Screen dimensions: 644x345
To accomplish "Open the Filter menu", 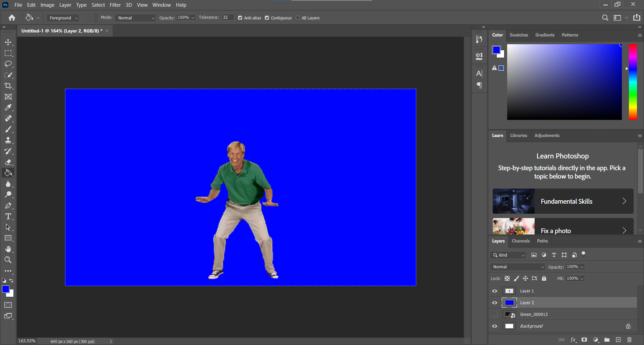I will [115, 5].
